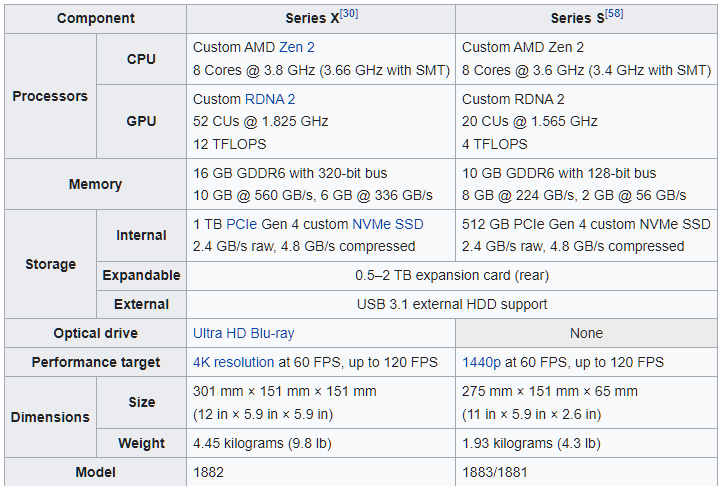Open the RDNA 2 link
The width and height of the screenshot is (722, 486).
[270, 100]
